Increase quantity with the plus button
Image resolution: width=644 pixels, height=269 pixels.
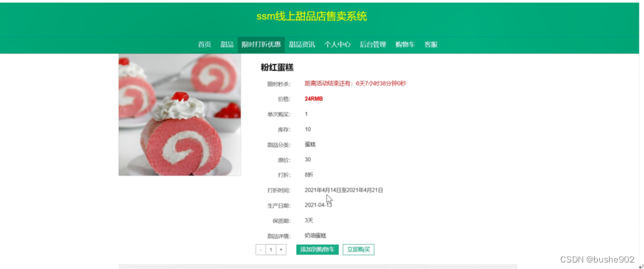[x=281, y=250]
